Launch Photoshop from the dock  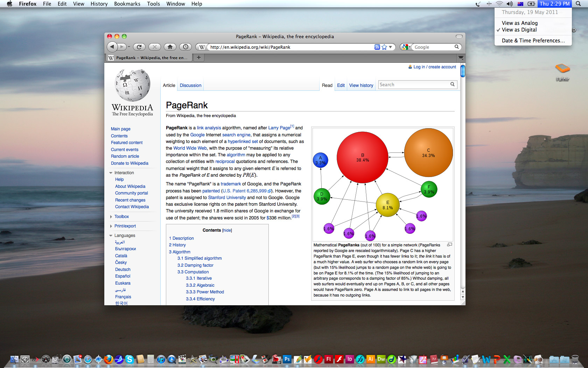coord(287,359)
